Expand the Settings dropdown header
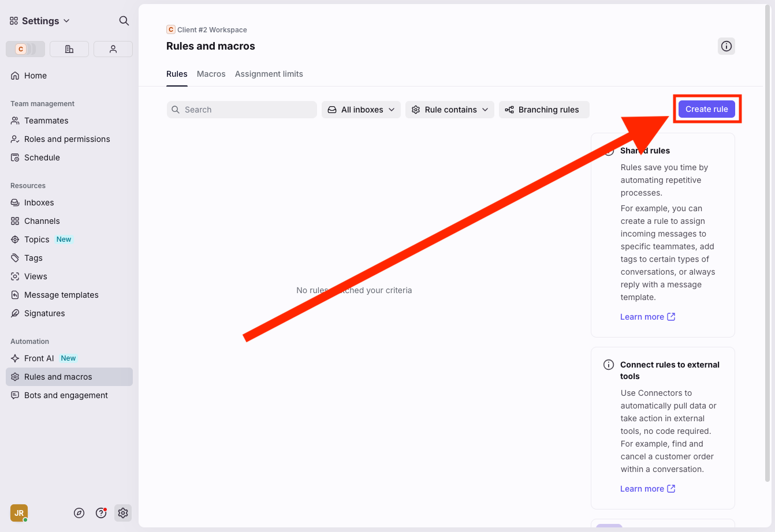 click(x=40, y=21)
